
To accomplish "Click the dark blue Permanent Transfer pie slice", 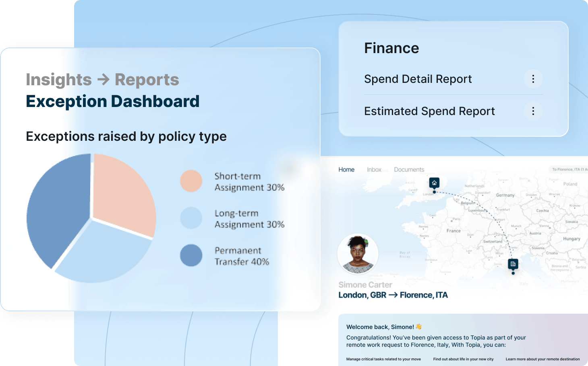I will click(x=56, y=209).
